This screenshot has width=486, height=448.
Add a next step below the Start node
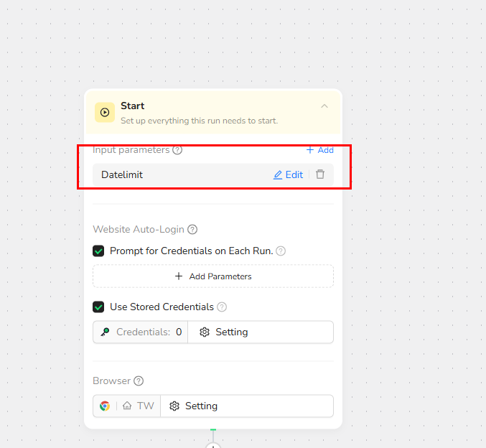click(213, 446)
